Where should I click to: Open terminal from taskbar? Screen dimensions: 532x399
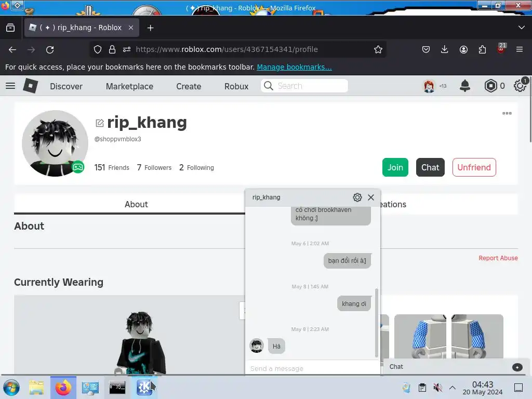[117, 387]
